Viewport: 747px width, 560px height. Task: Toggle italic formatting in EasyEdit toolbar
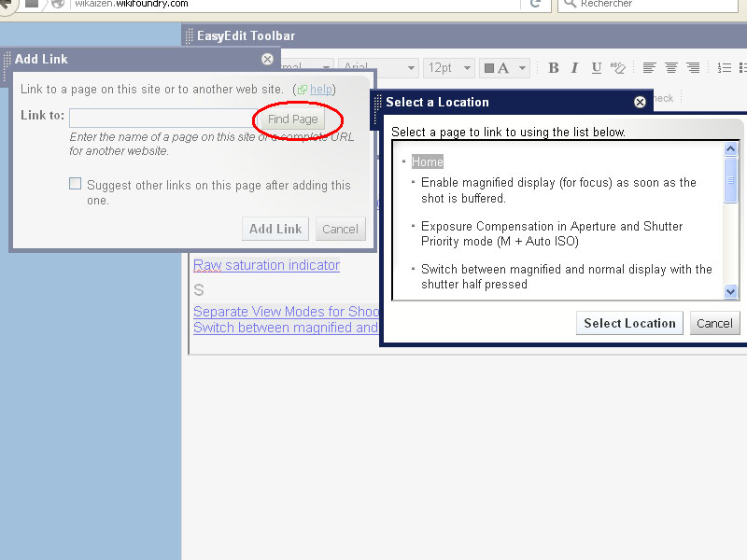[574, 68]
